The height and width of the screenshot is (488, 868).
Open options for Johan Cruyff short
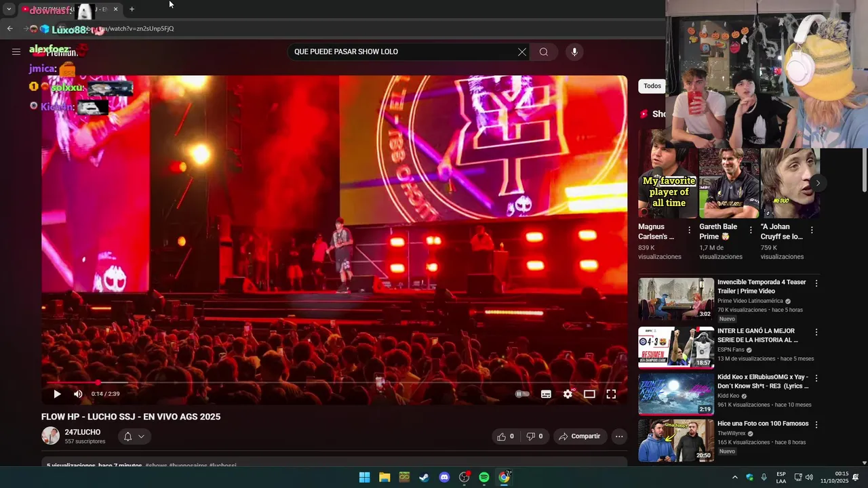812,230
